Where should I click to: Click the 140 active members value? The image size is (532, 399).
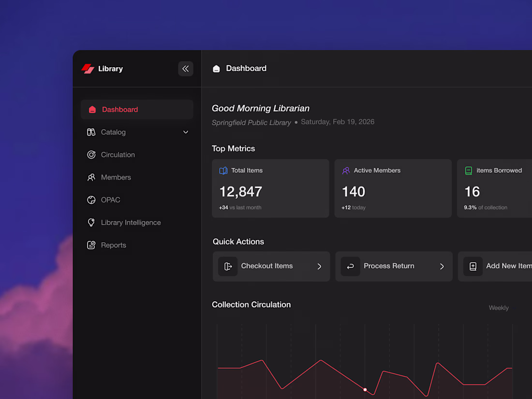point(354,192)
